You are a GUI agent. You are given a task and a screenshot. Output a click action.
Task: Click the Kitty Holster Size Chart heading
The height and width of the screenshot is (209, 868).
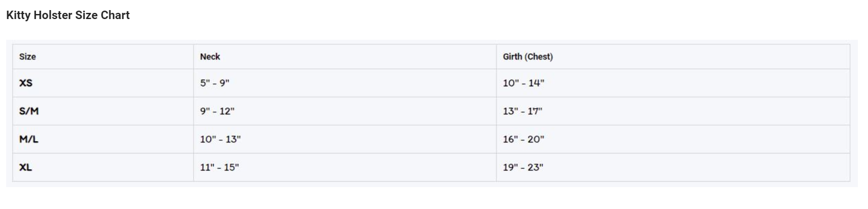[68, 16]
